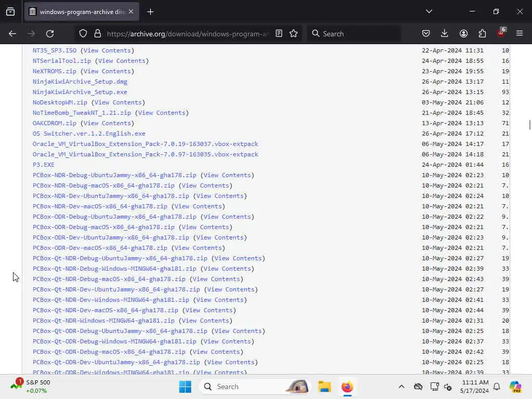View Contents of PCBox-Qt-NDR-Debug-macOS zip

click(x=216, y=279)
